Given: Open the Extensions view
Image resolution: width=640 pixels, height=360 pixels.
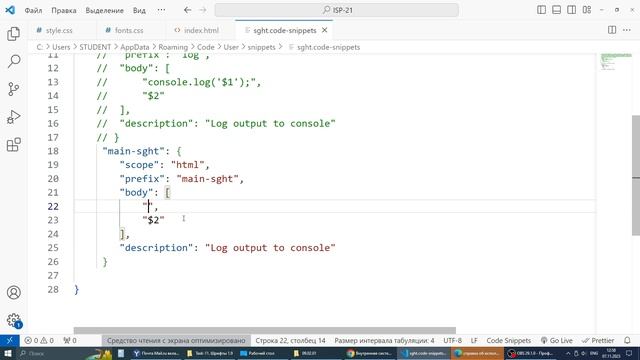Looking at the screenshot, I should pyautogui.click(x=13, y=144).
